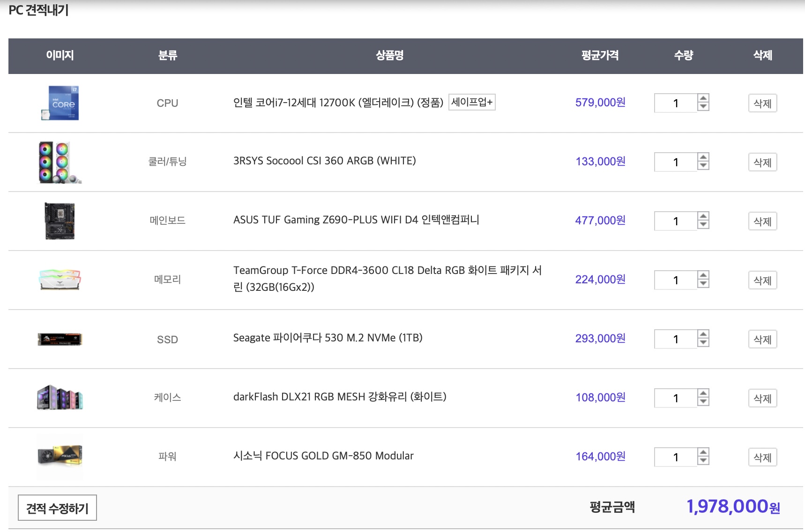
Task: Delete the 인텔 코어i7 12700K row
Action: [x=762, y=103]
